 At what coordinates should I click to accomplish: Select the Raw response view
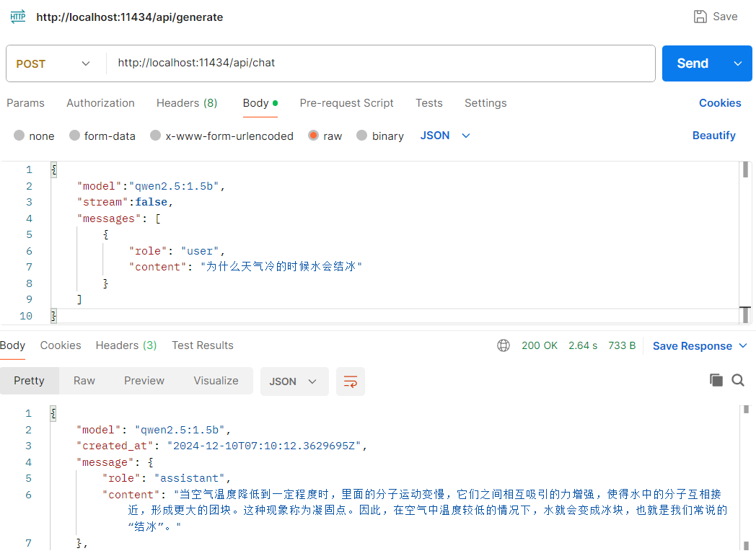coord(84,381)
